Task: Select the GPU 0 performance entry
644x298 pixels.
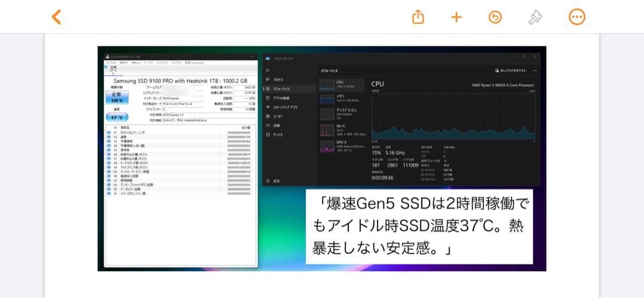Action: click(342, 146)
